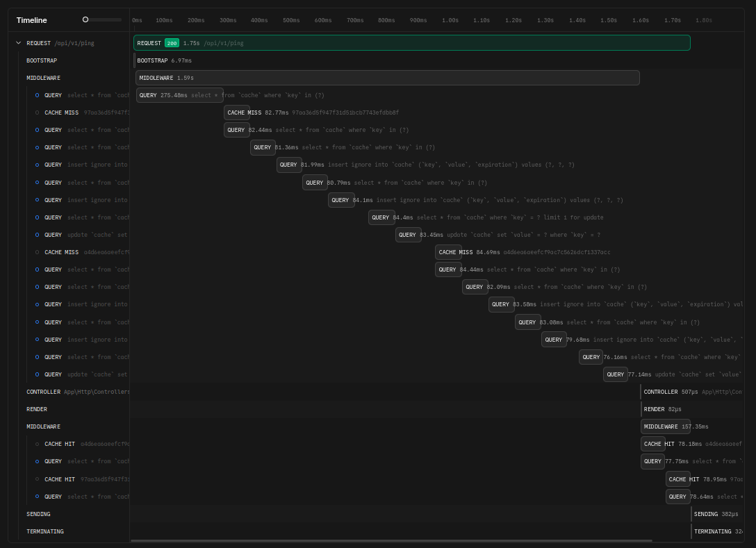This screenshot has height=548, width=756.
Task: Toggle the marker beside CACHE HIT 97aa36d5f947f3
Action: click(x=38, y=479)
